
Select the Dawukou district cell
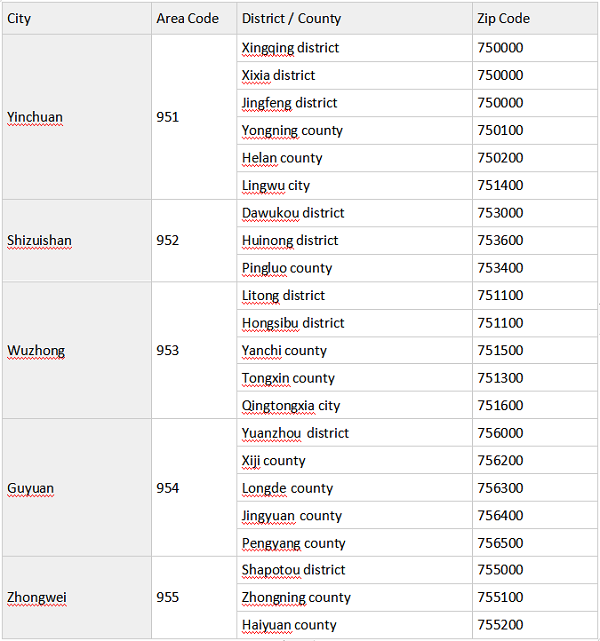click(x=293, y=213)
